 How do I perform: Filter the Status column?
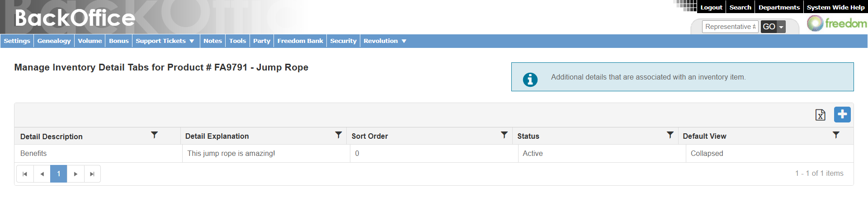point(670,135)
